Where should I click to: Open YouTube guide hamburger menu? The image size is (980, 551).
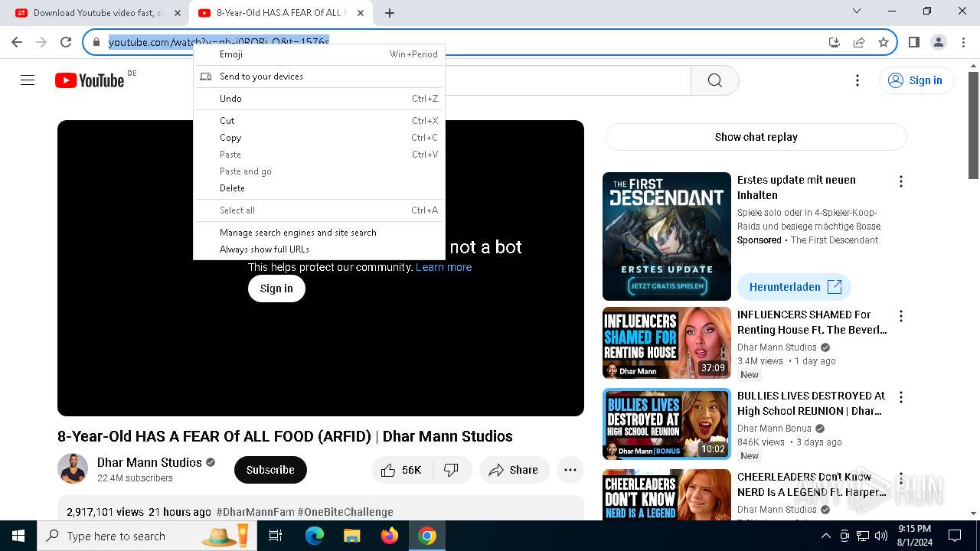28,80
